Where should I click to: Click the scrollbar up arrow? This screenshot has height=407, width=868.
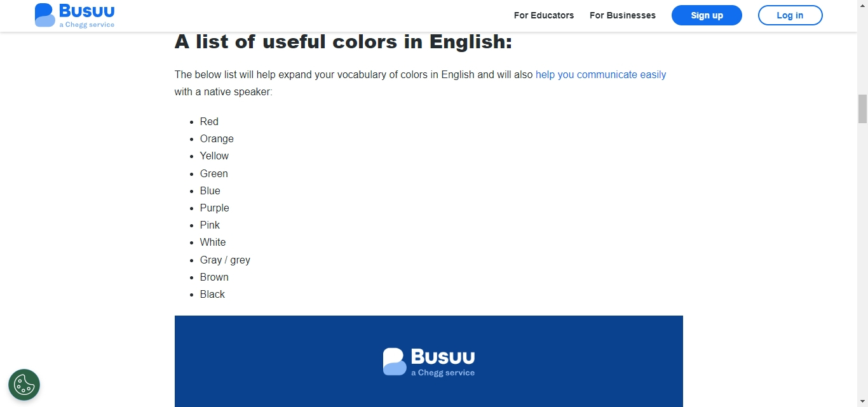pos(862,5)
